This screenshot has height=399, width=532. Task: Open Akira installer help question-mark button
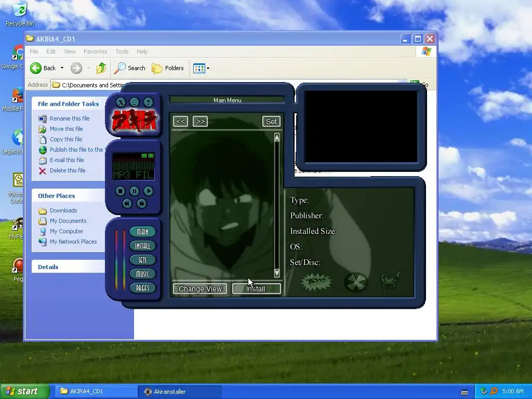click(148, 102)
